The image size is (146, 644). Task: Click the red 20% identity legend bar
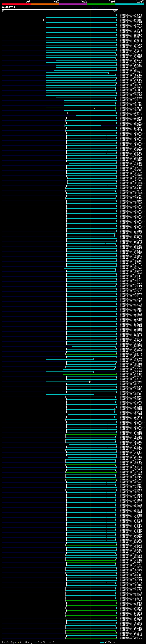[x=16, y=4]
